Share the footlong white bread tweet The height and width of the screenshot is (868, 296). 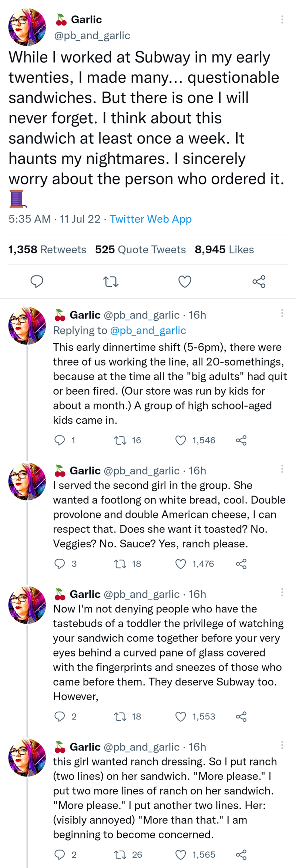241,564
